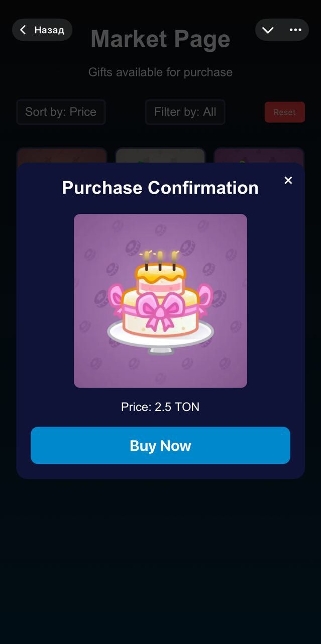Close the Purchase Confirmation dialog
The width and height of the screenshot is (321, 644).
pos(288,180)
